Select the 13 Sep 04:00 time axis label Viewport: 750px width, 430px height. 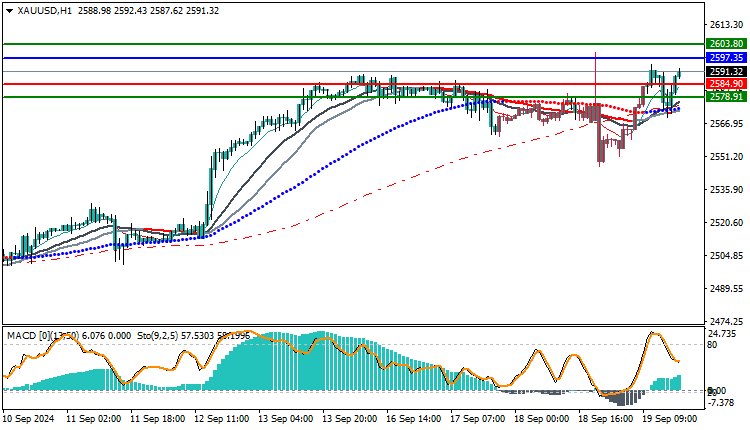(x=286, y=419)
